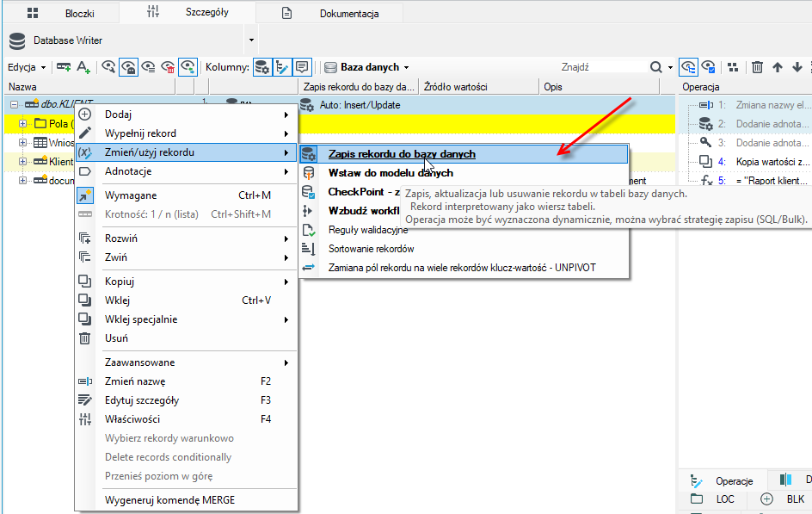
Task: Click the Właściwości sliders icon
Action: click(x=85, y=419)
